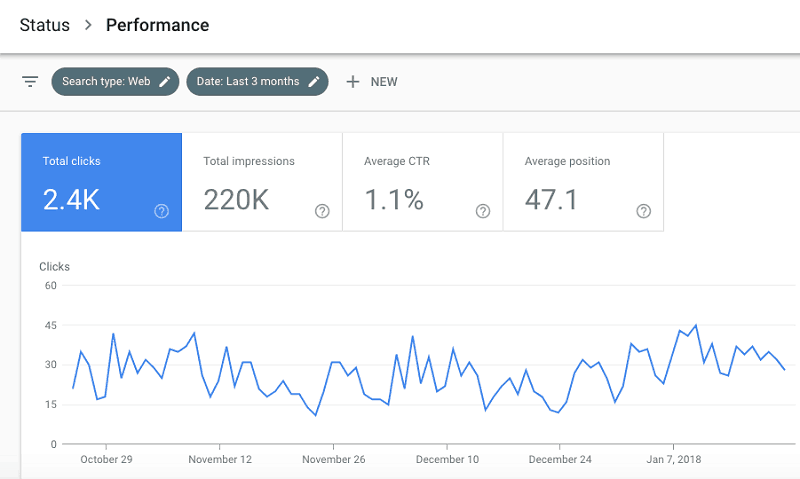
Task: Open help icon on Total impressions card
Action: coord(322,211)
